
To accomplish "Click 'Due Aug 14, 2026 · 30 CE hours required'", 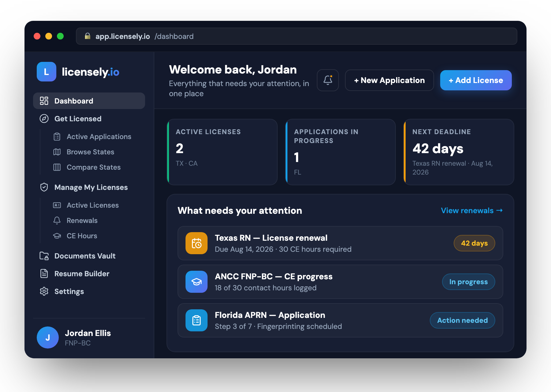I will tap(283, 249).
